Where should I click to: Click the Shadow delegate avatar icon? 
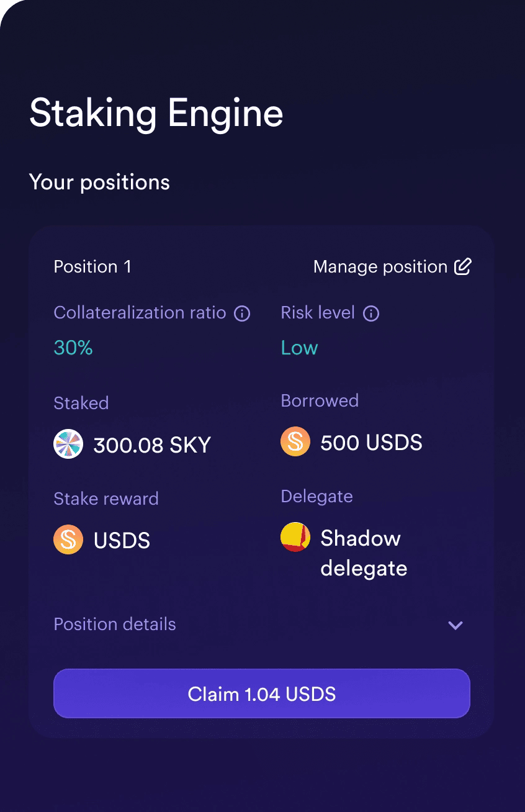tap(295, 537)
